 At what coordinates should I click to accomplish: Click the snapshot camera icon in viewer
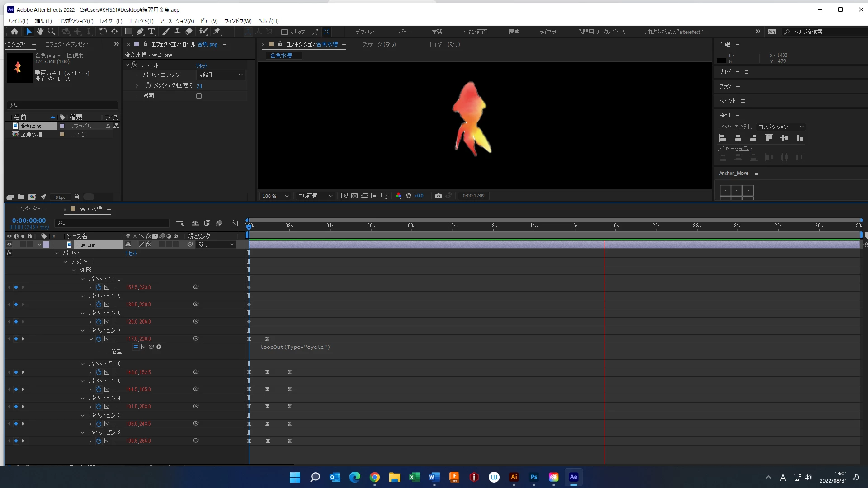coord(438,196)
